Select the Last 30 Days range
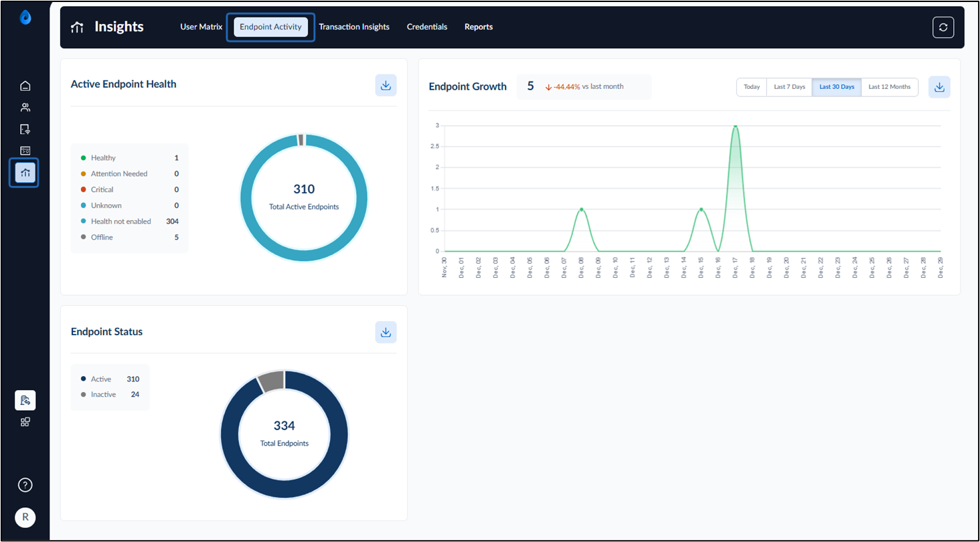The height and width of the screenshot is (542, 980). 837,87
